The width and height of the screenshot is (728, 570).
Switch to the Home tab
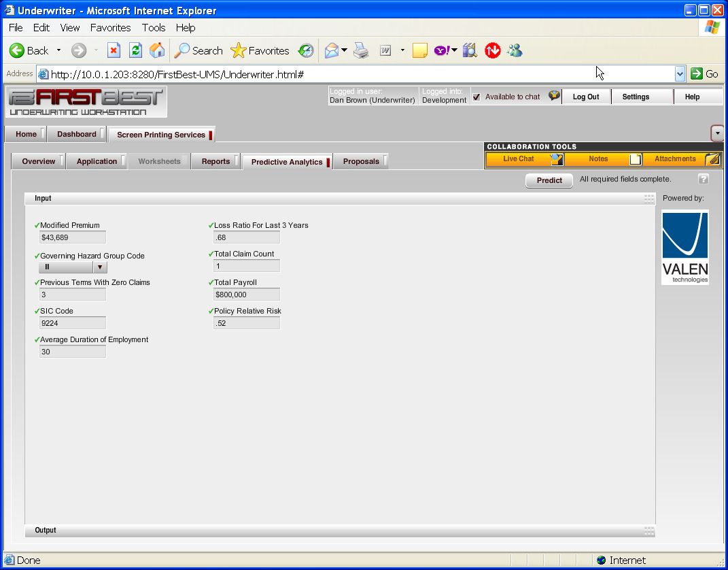point(26,134)
